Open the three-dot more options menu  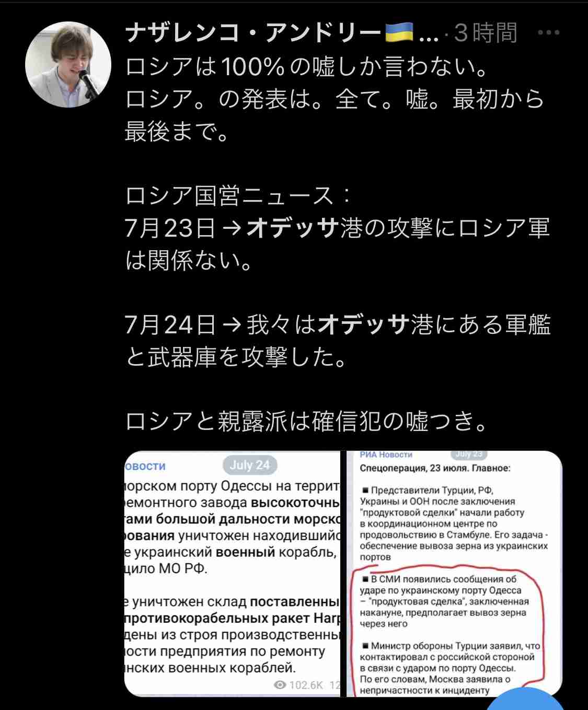(x=549, y=33)
